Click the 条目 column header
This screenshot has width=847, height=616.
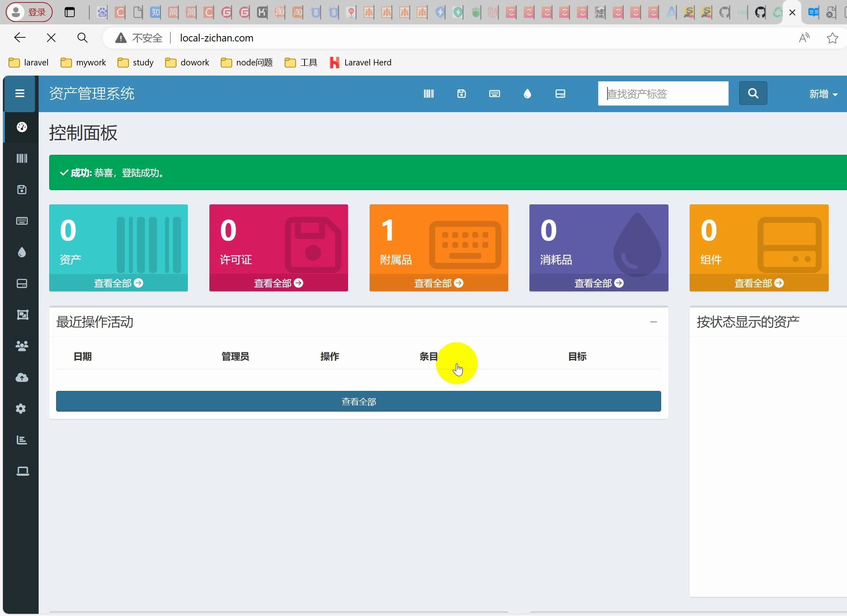(x=429, y=357)
